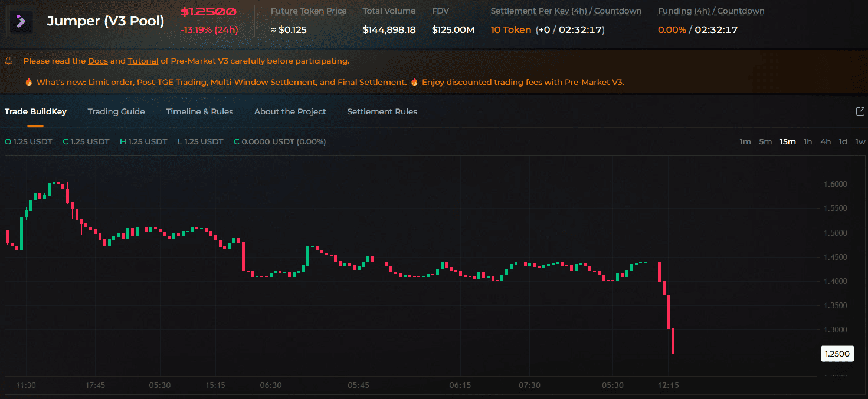Click the $125.00M FDV value

453,29
